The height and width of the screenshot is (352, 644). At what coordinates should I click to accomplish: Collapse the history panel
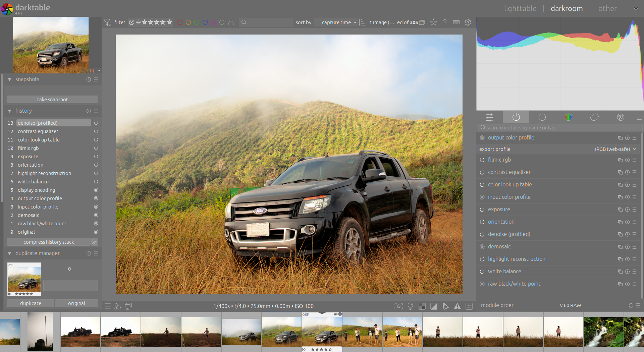coord(9,111)
